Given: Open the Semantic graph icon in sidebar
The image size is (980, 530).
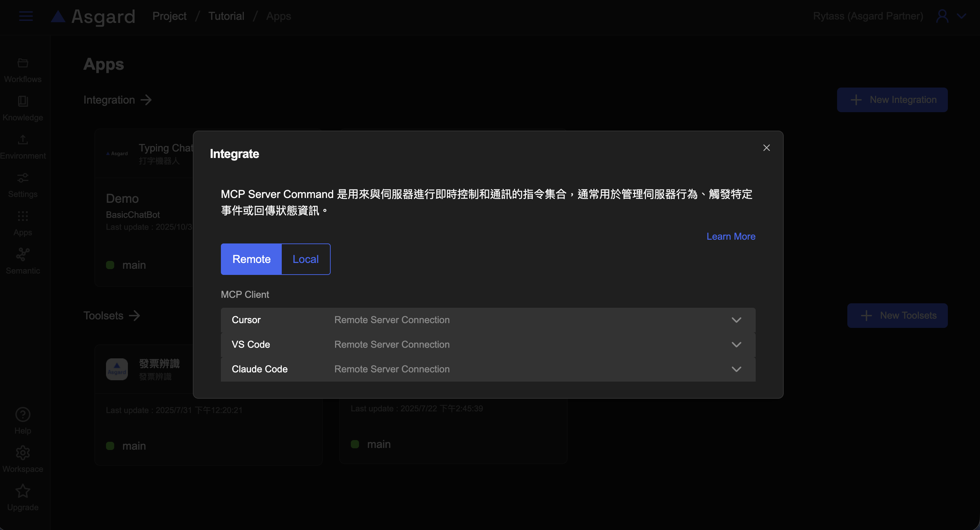Looking at the screenshot, I should 23,254.
